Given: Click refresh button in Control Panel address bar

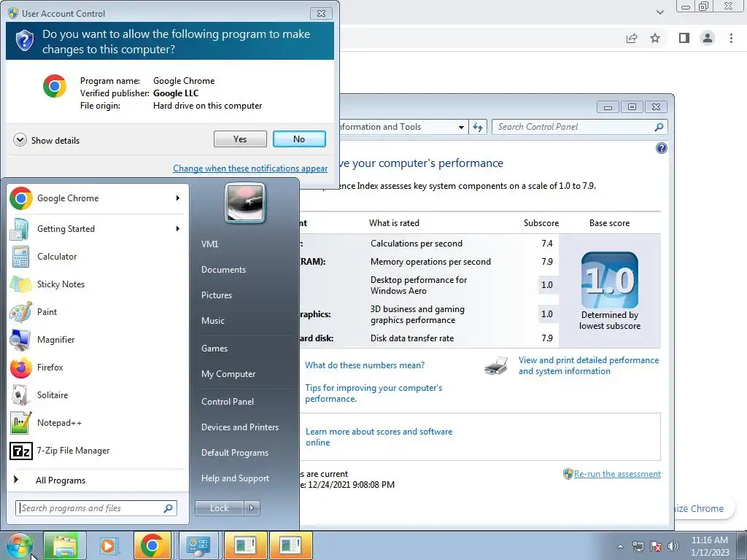Looking at the screenshot, I should tap(478, 127).
